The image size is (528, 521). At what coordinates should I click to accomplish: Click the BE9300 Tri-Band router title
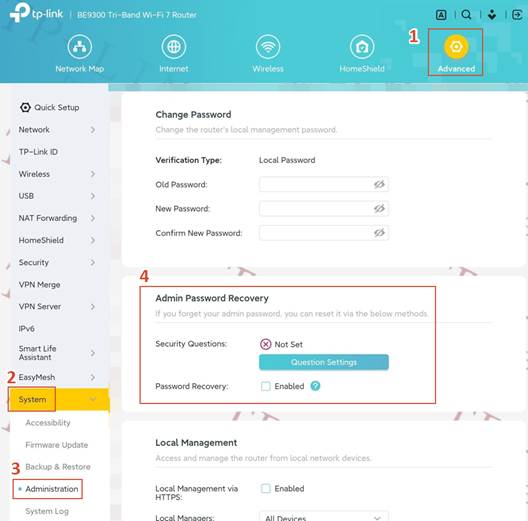[137, 15]
